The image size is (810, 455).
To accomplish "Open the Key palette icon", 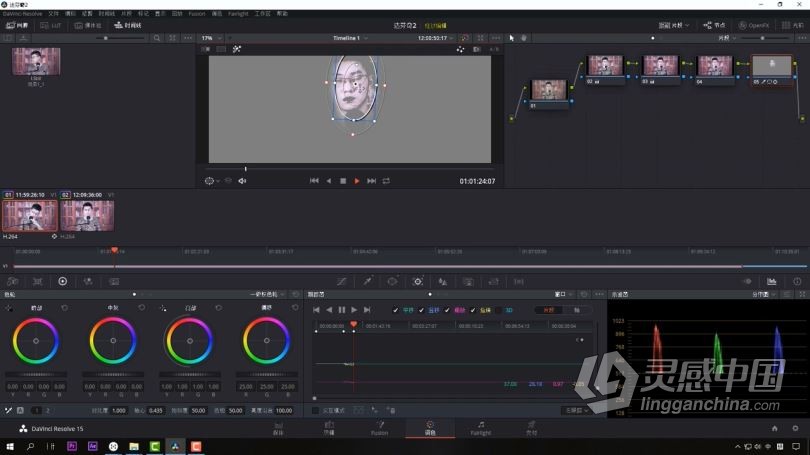I will pos(468,281).
